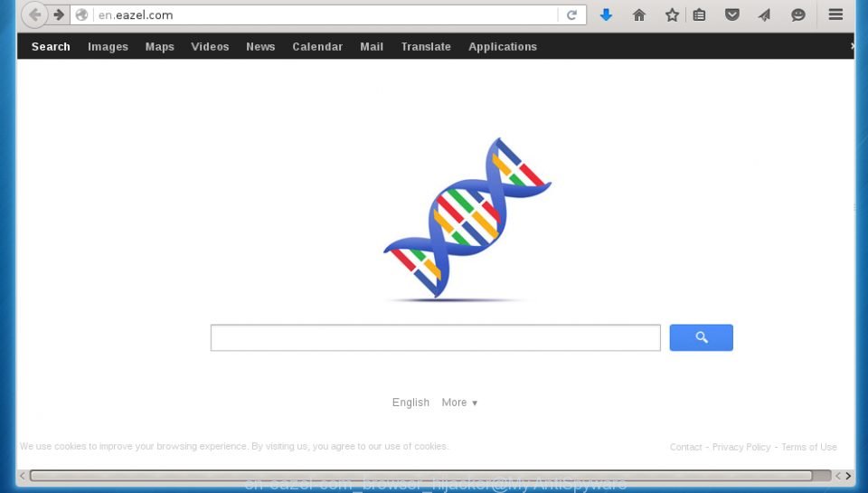Go forward using the forward arrow
The width and height of the screenshot is (868, 493).
(x=59, y=15)
